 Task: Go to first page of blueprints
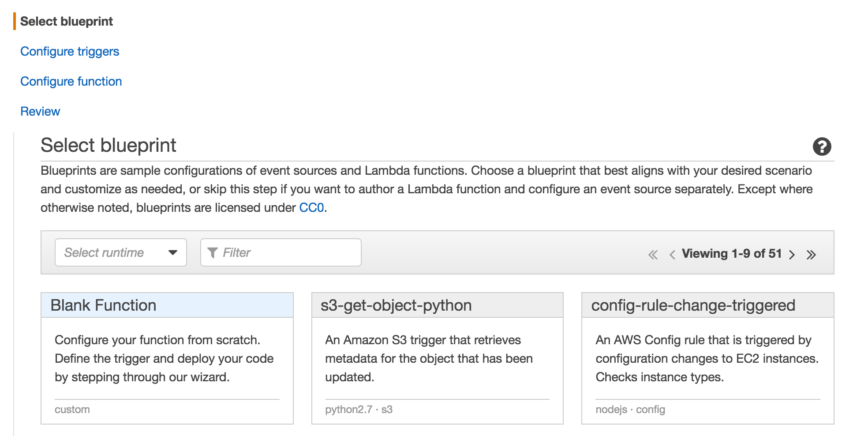(x=653, y=255)
